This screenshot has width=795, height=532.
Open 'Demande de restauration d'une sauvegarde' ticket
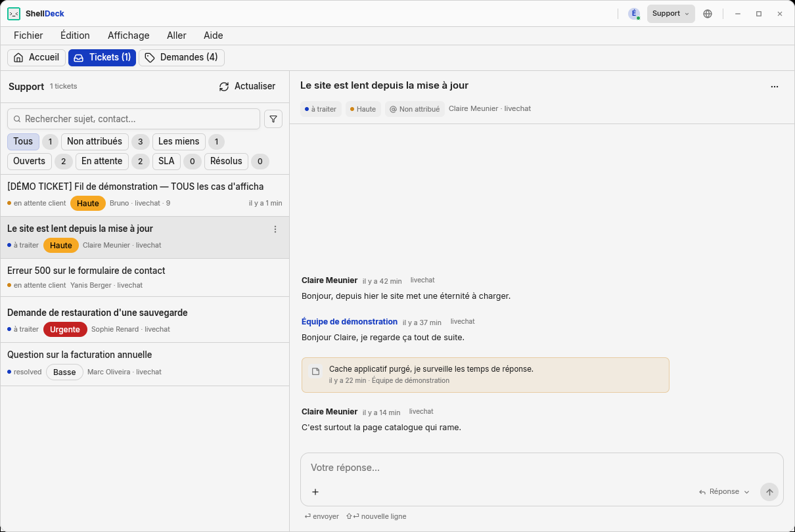(x=145, y=320)
